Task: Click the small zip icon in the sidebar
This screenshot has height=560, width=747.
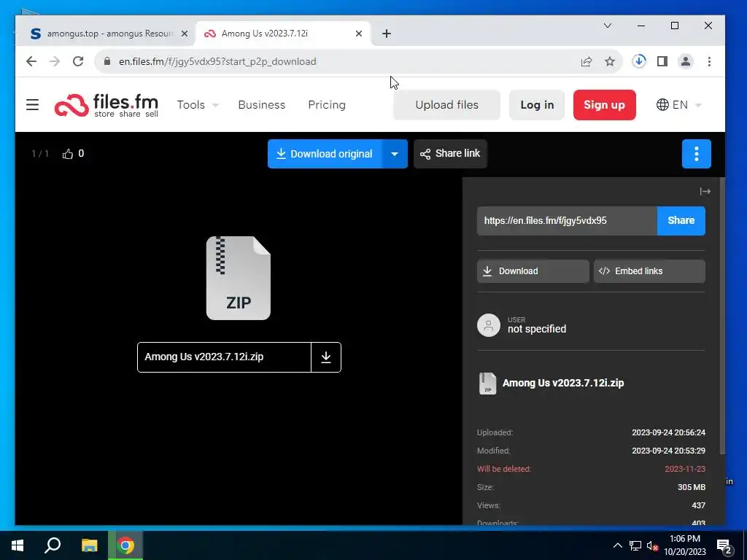Action: click(x=487, y=384)
